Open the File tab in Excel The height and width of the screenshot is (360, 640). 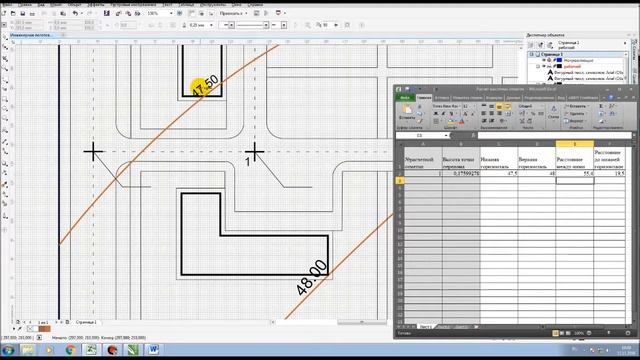[405, 98]
